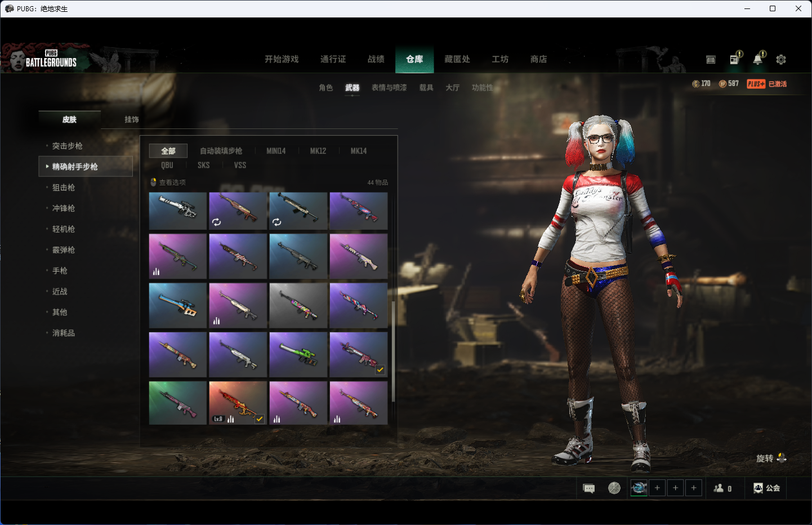
Task: Filter skins by SKS
Action: [204, 165]
